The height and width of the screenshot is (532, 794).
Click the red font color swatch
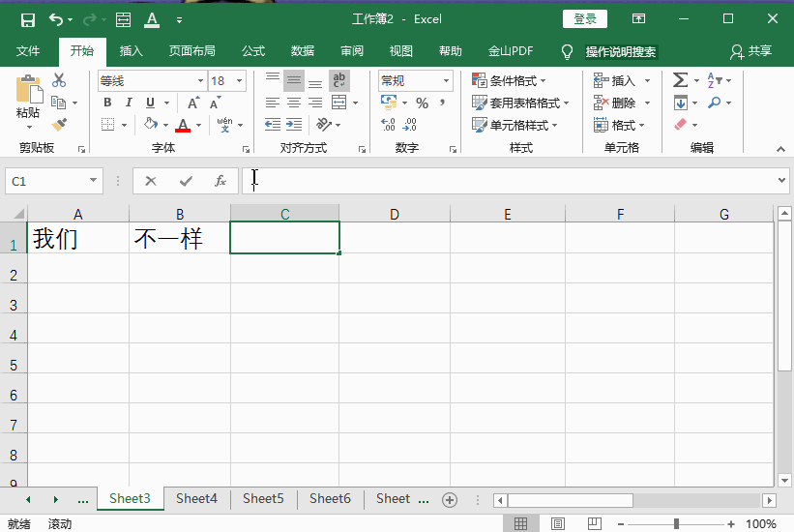click(183, 125)
